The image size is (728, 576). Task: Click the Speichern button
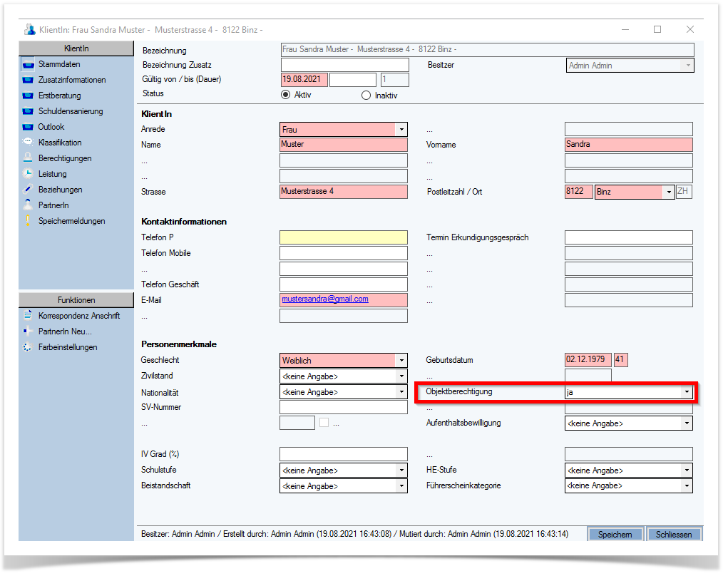coord(615,534)
